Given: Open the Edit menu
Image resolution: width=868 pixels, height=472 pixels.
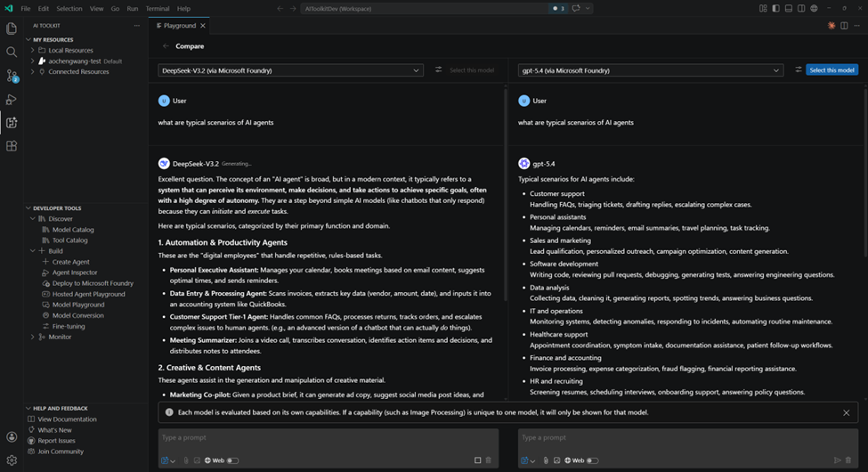Looking at the screenshot, I should point(44,8).
